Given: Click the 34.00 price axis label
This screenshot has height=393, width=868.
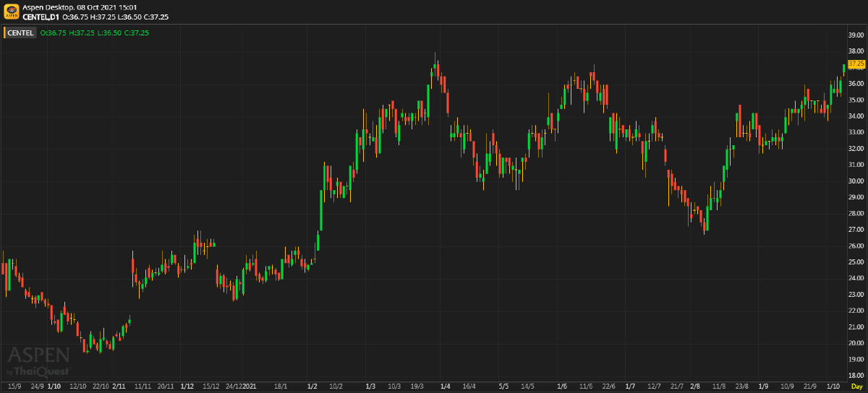Looking at the screenshot, I should (856, 116).
